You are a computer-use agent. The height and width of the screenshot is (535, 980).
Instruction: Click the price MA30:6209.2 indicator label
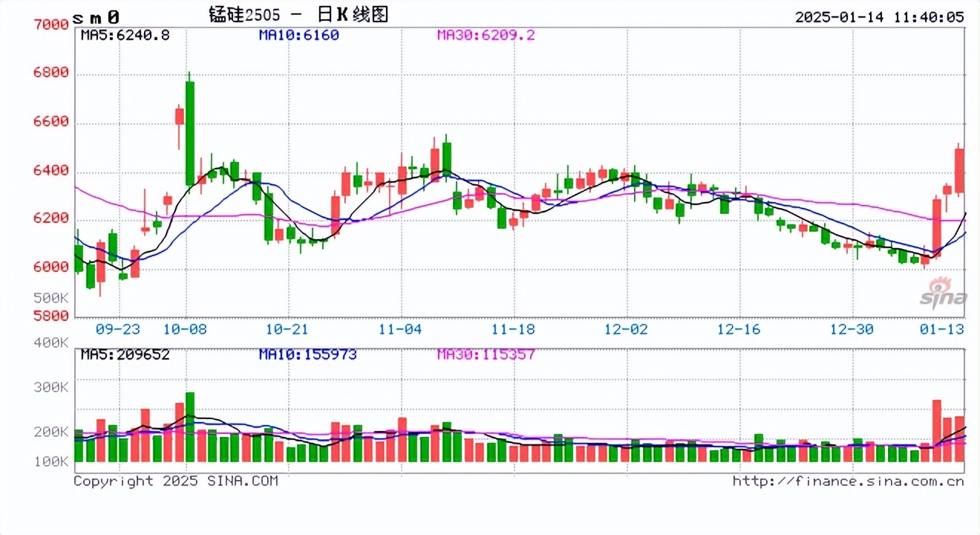pos(486,35)
